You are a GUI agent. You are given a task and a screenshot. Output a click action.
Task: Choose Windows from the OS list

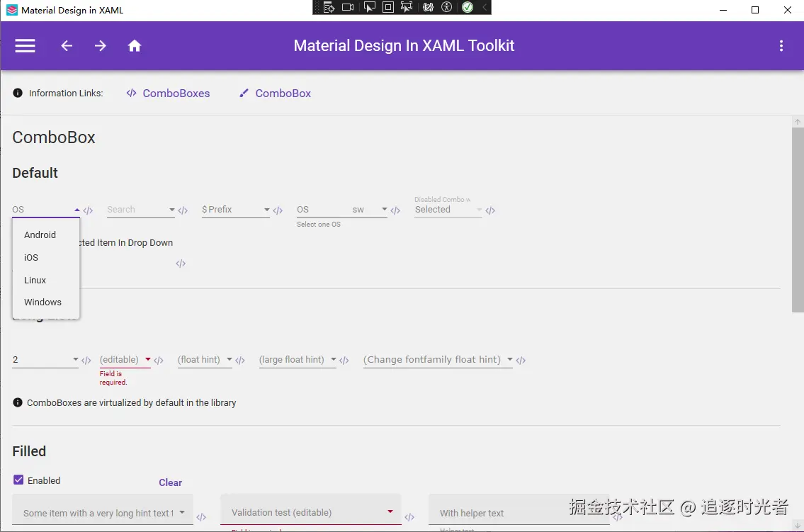(x=46, y=302)
